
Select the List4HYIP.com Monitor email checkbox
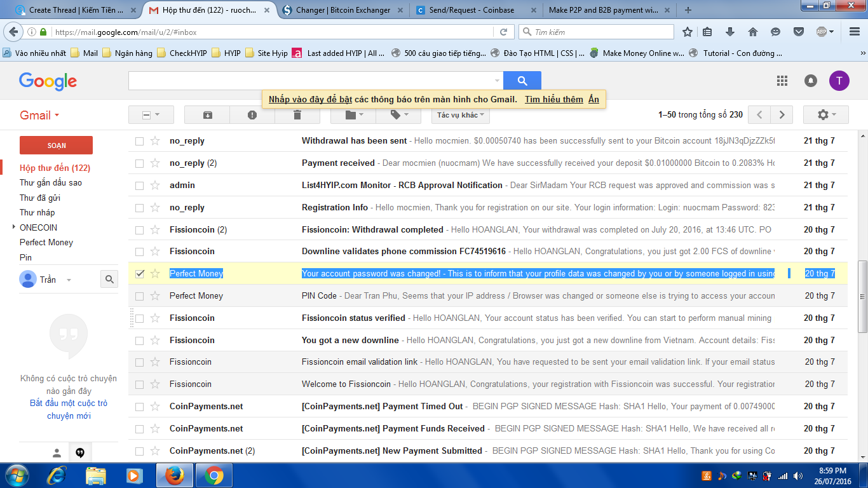(x=139, y=186)
